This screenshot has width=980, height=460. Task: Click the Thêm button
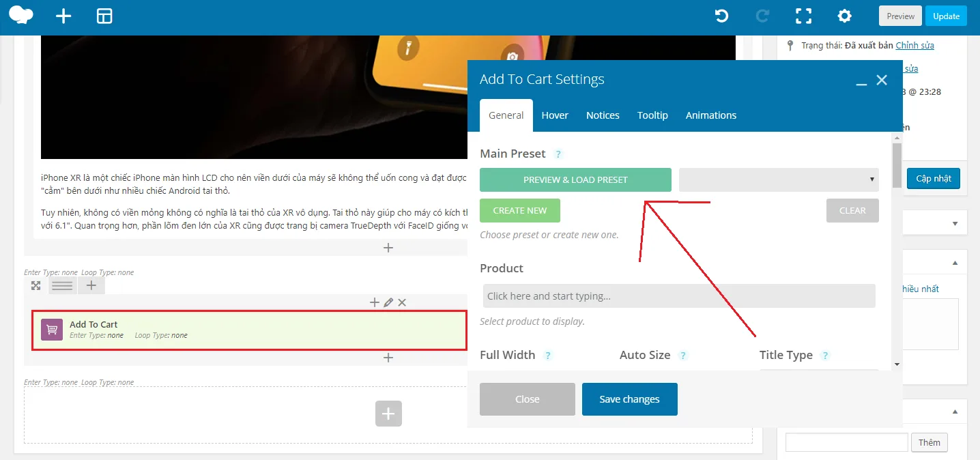929,442
